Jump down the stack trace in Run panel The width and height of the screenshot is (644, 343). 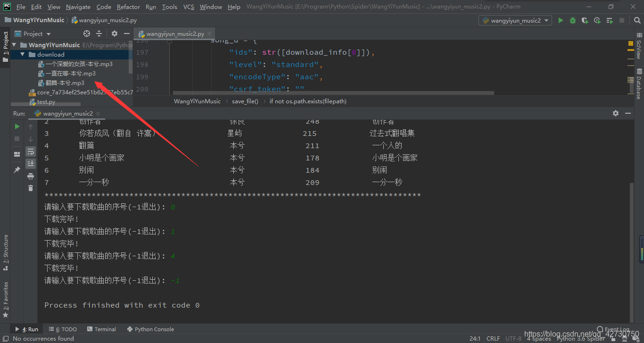pos(31,139)
